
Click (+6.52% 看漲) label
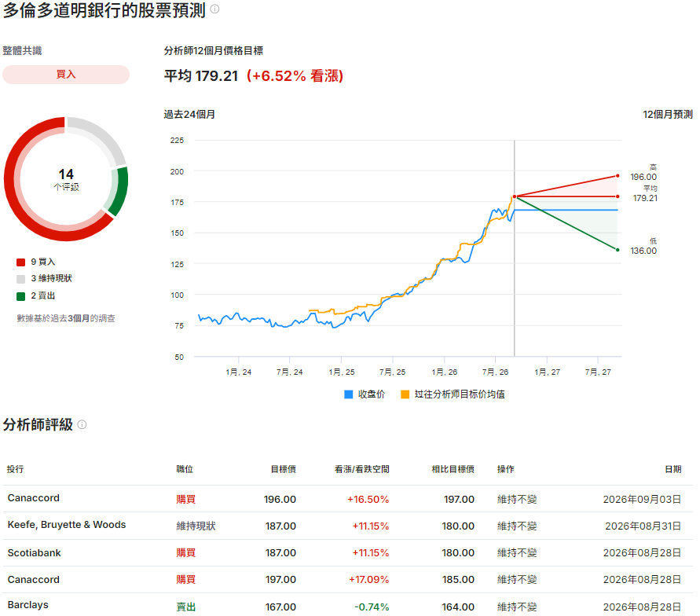[295, 76]
